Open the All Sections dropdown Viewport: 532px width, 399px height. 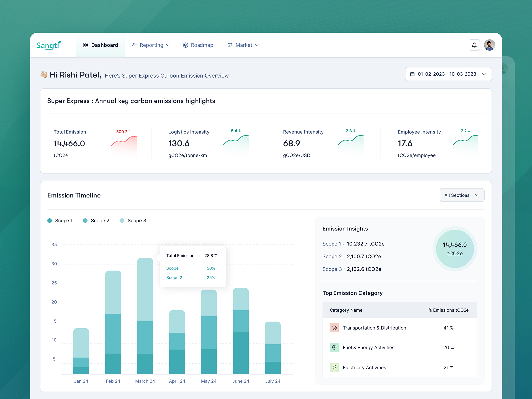(x=462, y=195)
